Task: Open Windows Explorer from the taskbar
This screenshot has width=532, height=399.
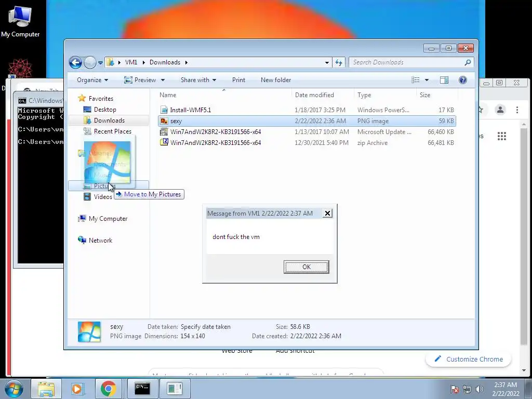Action: 46,389
